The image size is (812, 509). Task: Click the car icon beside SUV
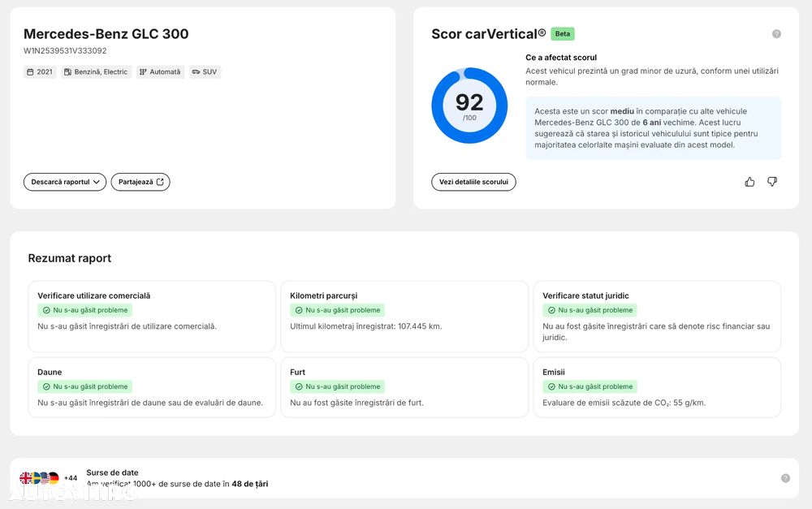[196, 72]
